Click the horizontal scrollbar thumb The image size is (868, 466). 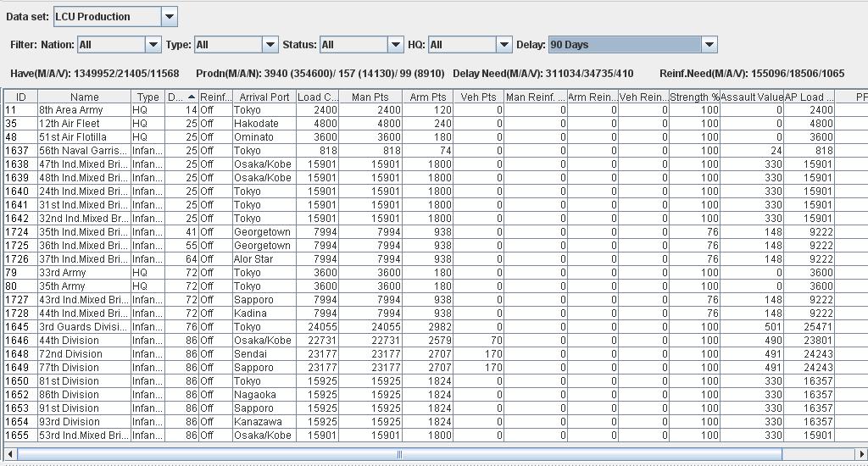coord(399,454)
